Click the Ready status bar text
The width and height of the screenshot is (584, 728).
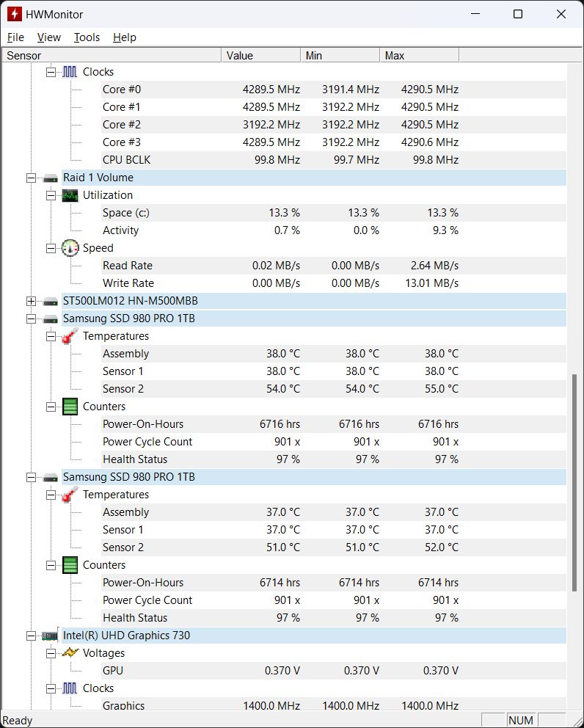tap(18, 721)
